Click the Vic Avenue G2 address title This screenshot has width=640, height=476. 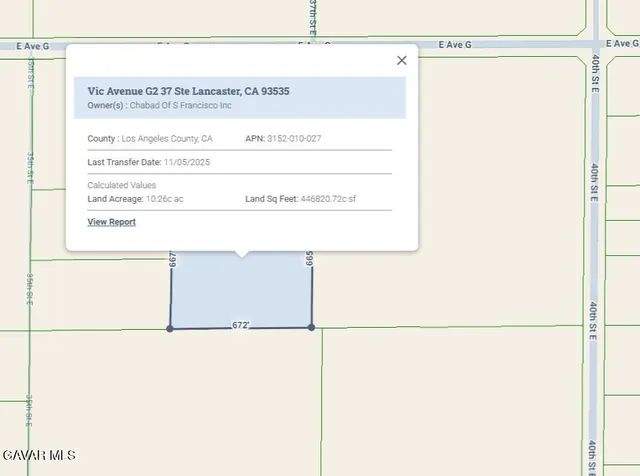188,90
